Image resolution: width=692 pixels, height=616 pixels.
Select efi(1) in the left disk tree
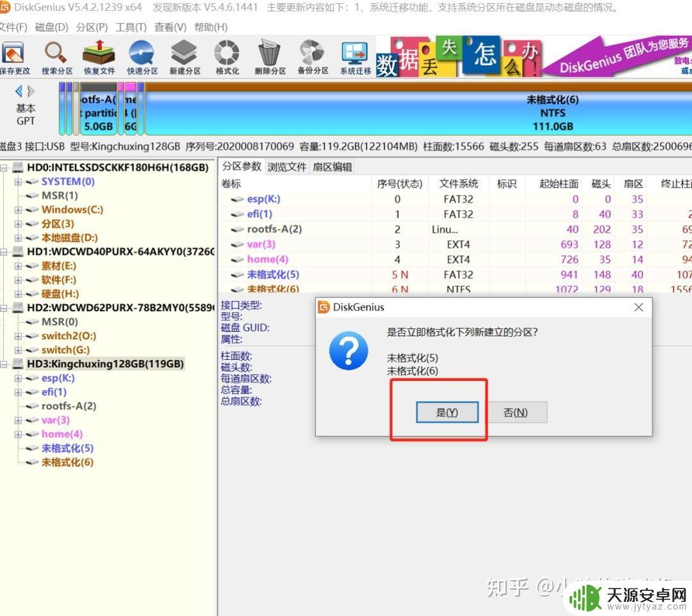tap(54, 392)
